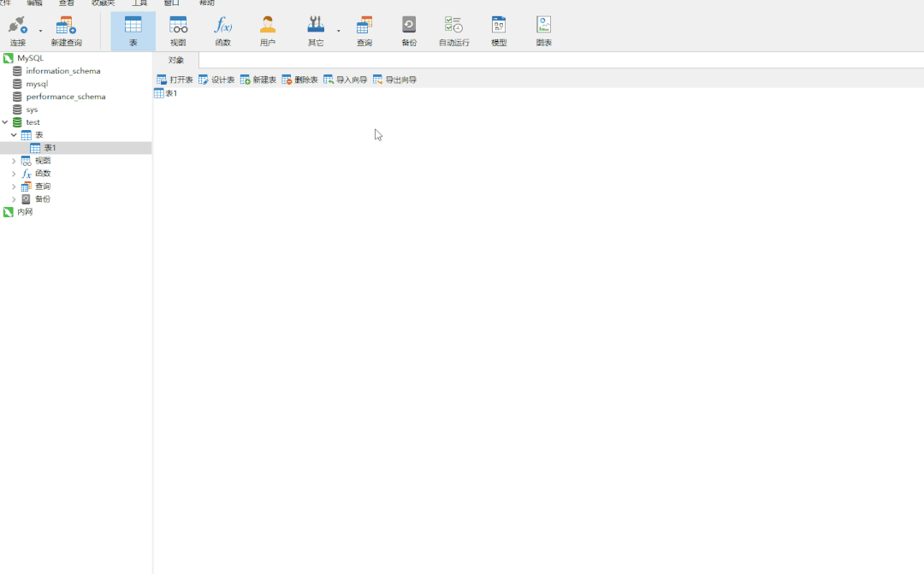This screenshot has height=574, width=924.
Task: Select 表 folder in the tree
Action: coord(38,135)
